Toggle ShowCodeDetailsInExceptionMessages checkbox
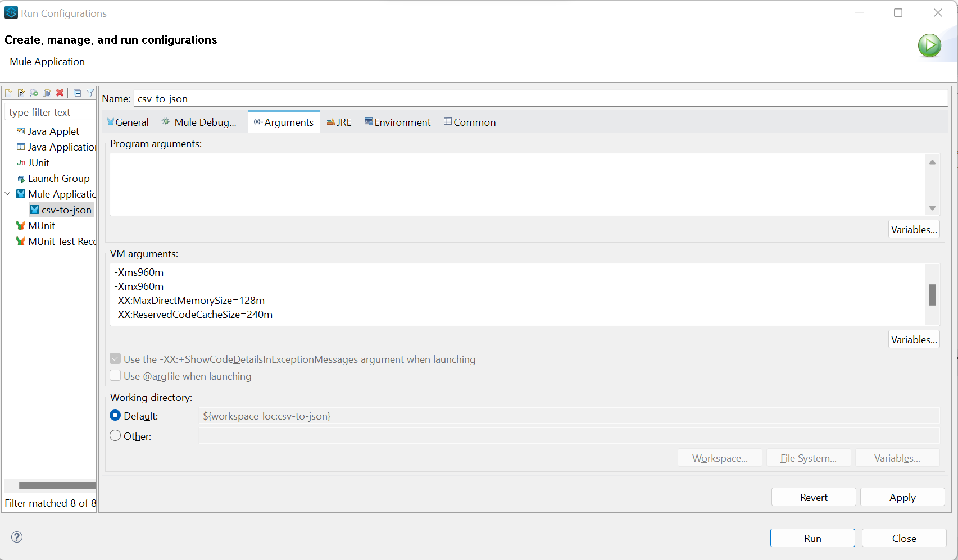The image size is (958, 560). [x=115, y=358]
